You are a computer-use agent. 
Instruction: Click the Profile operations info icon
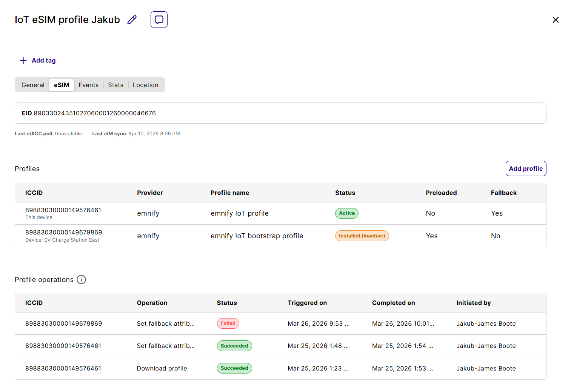81,279
